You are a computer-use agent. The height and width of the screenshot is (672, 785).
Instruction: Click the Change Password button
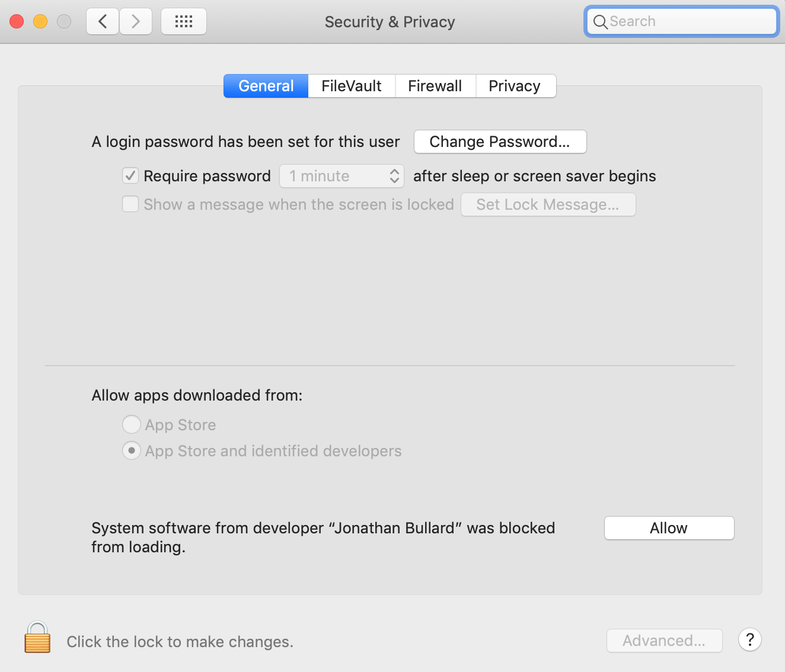(x=500, y=142)
